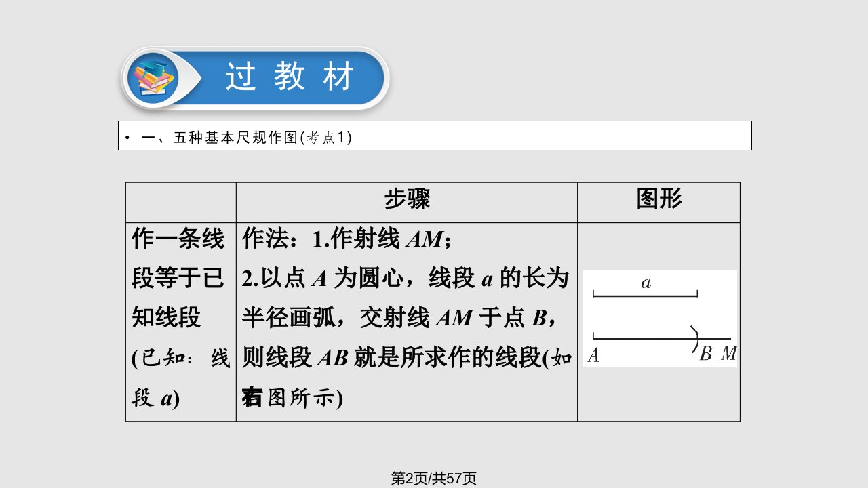Click the books and graduation cap icon
Image resolution: width=868 pixels, height=488 pixels.
[153, 79]
